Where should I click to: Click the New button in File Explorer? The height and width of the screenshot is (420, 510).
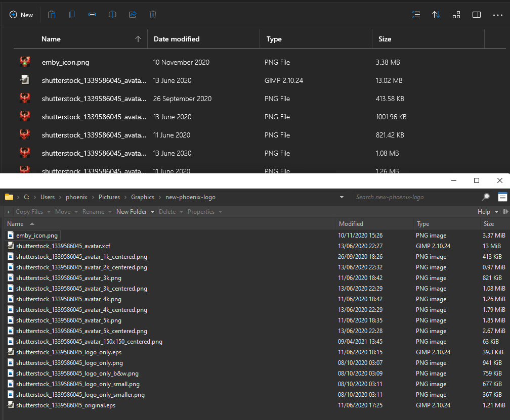tap(21, 14)
